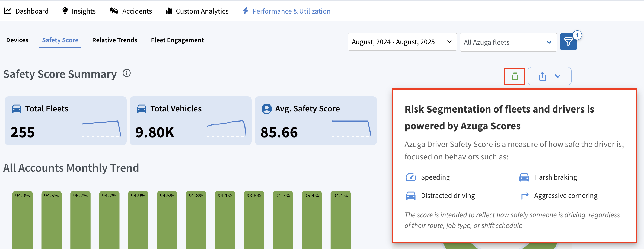
Task: Open the date range dropdown
Action: 402,42
